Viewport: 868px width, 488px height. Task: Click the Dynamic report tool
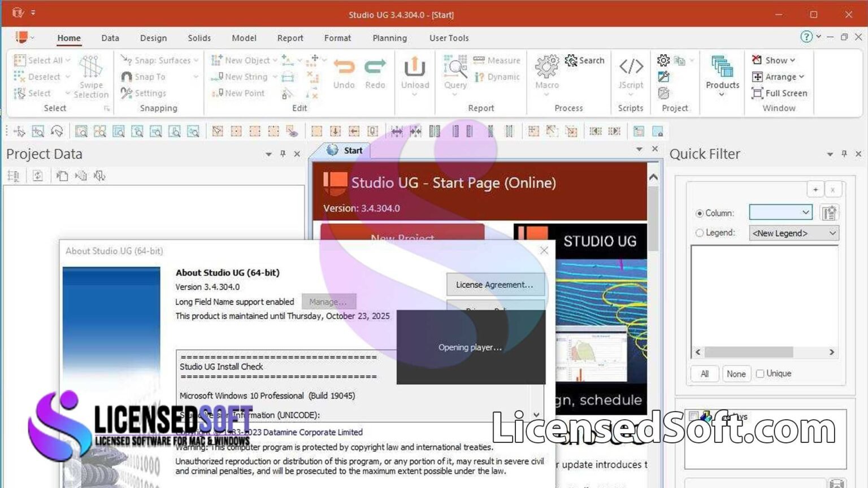497,77
